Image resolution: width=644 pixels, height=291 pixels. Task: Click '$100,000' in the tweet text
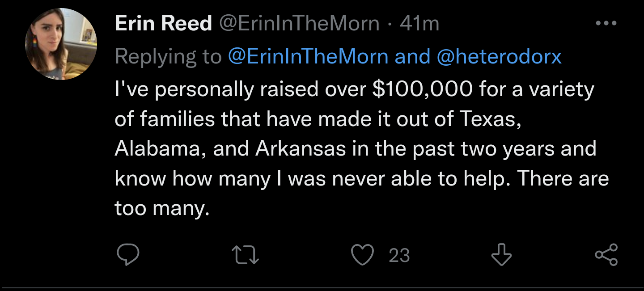coord(422,89)
